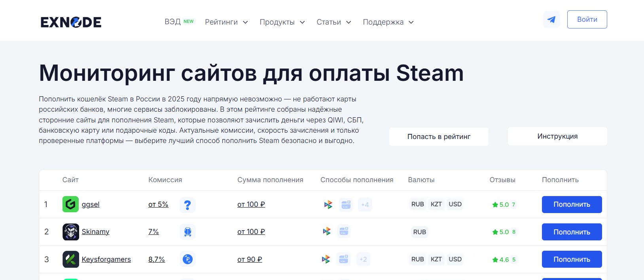Open the Инструкция button
644x280 pixels.
[x=557, y=136]
